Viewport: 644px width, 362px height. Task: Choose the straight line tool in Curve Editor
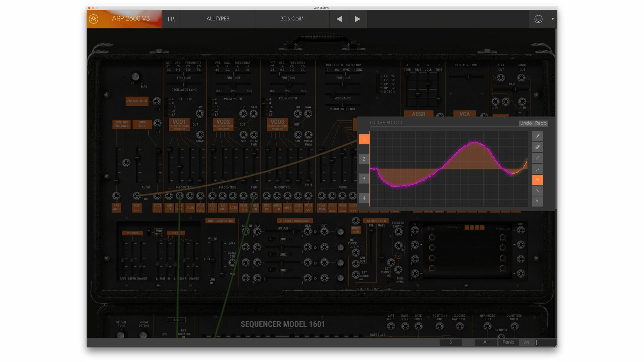pyautogui.click(x=537, y=158)
